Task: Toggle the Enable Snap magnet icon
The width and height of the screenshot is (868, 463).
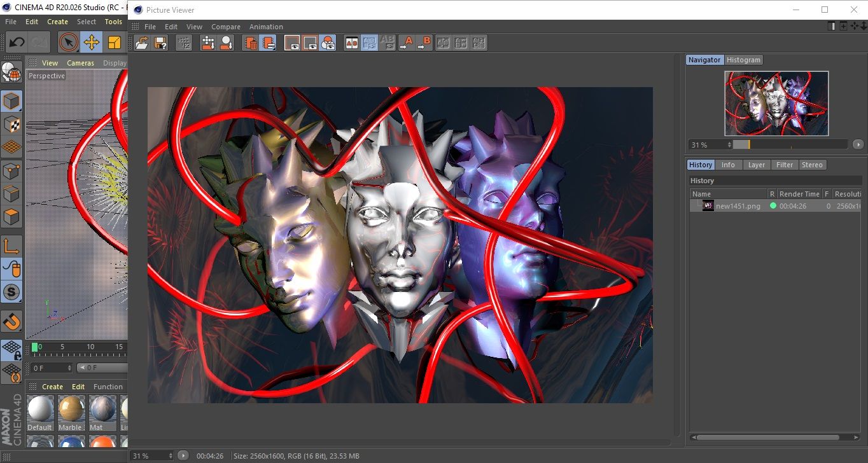Action: (x=11, y=321)
